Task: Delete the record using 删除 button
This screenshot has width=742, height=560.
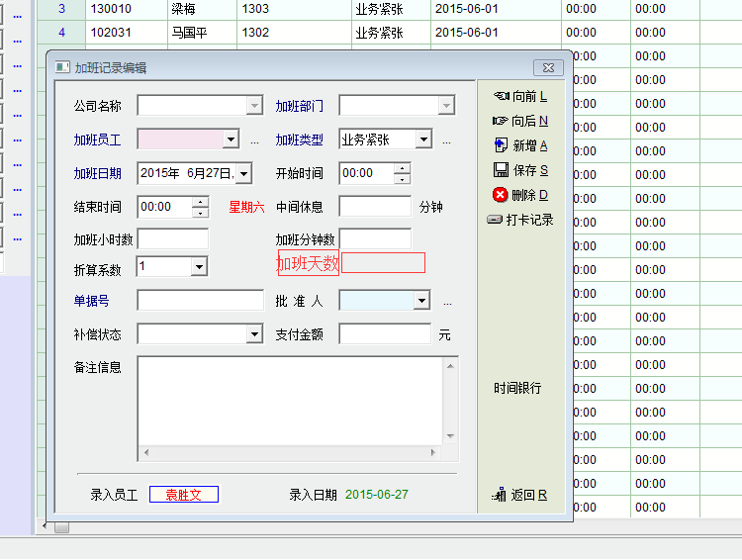Action: coord(519,195)
